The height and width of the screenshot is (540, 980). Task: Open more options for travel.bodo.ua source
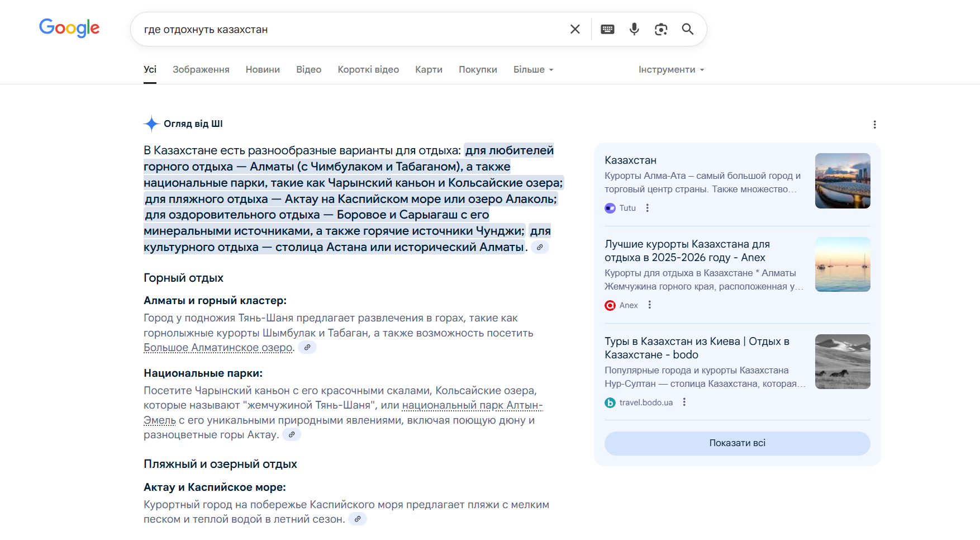click(684, 402)
